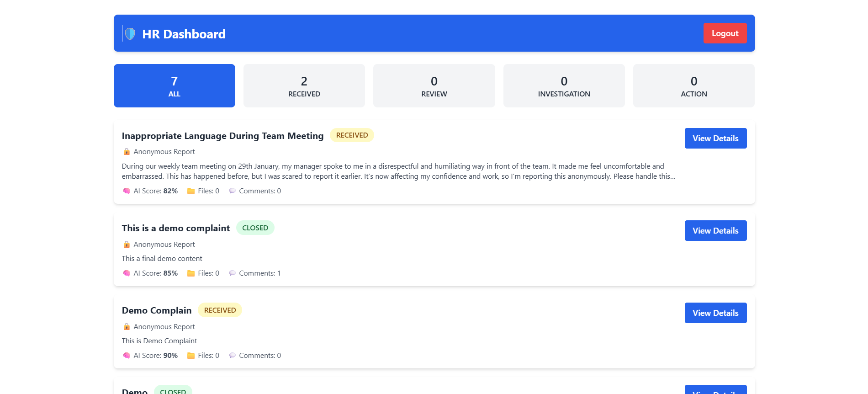Click the shield logo icon in header
This screenshot has width=868, height=394.
click(x=130, y=34)
